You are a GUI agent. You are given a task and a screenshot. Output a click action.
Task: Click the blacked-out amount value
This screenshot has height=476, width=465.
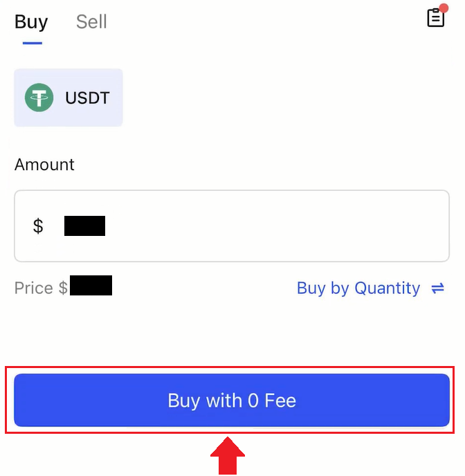[84, 226]
